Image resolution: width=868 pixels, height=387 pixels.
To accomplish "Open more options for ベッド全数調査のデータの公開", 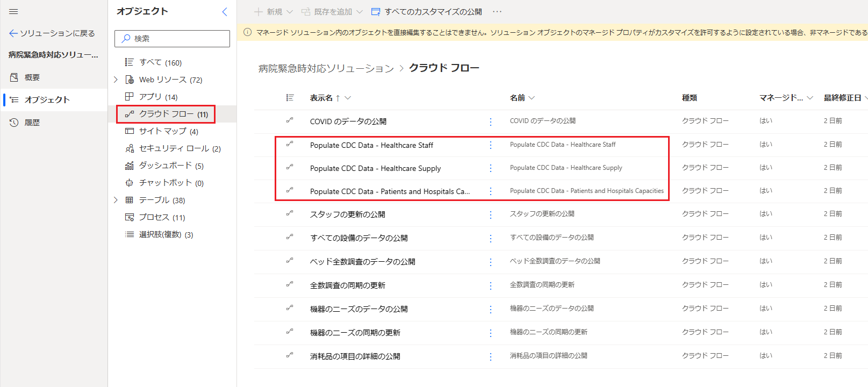I will (x=491, y=262).
